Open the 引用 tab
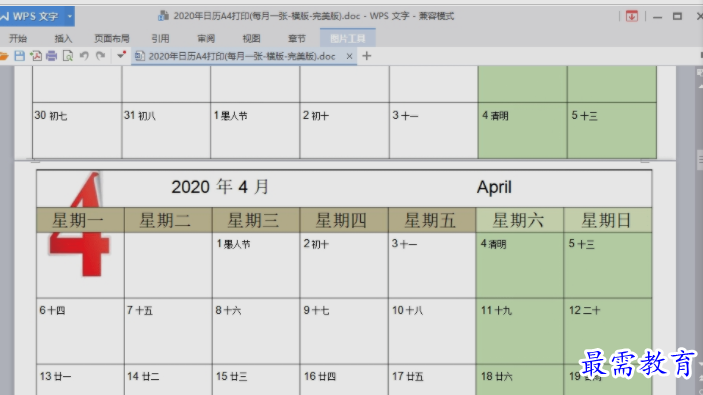The width and height of the screenshot is (703, 395). (x=160, y=39)
